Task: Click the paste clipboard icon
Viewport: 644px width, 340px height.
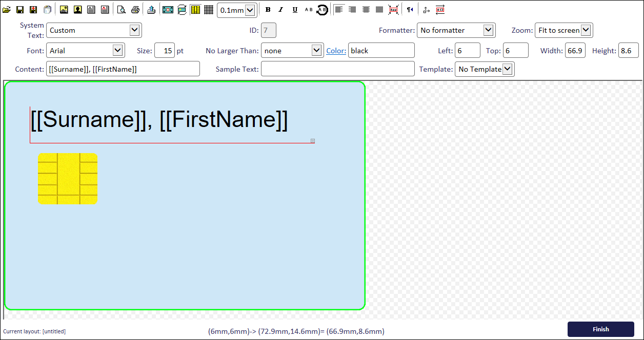Action: coord(47,9)
